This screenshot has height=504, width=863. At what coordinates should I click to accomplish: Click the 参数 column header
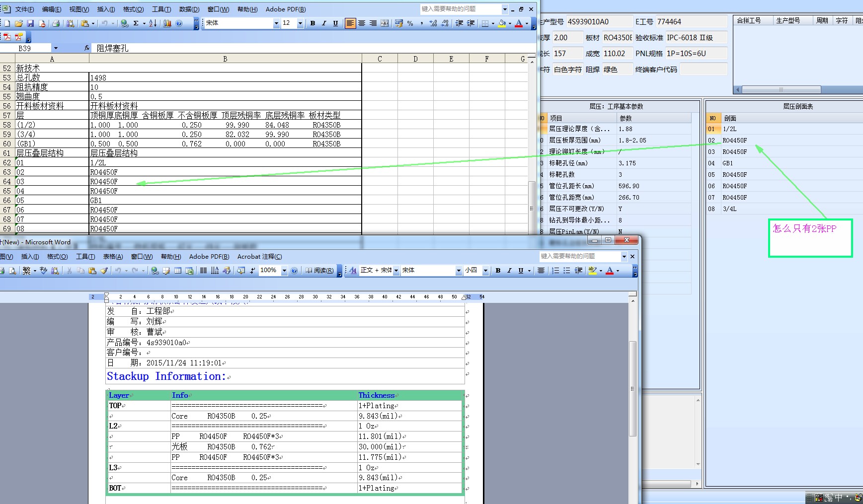654,118
